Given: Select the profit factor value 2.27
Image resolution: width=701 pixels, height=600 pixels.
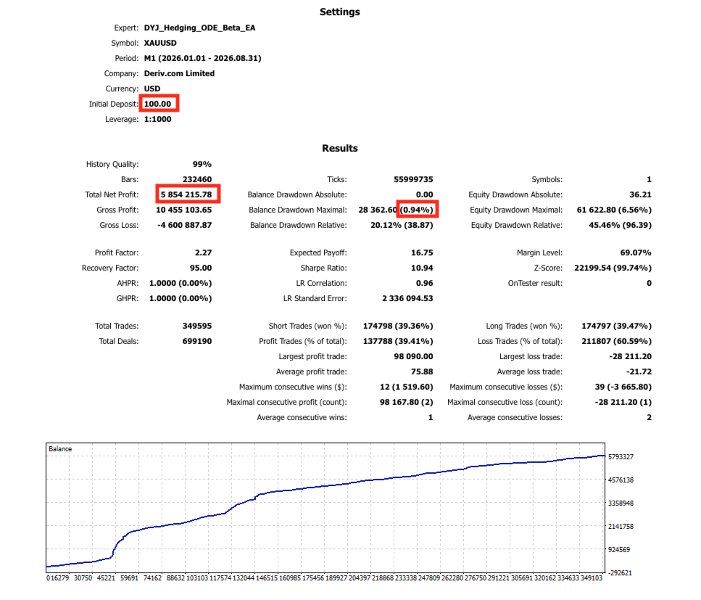Looking at the screenshot, I should pyautogui.click(x=203, y=253).
